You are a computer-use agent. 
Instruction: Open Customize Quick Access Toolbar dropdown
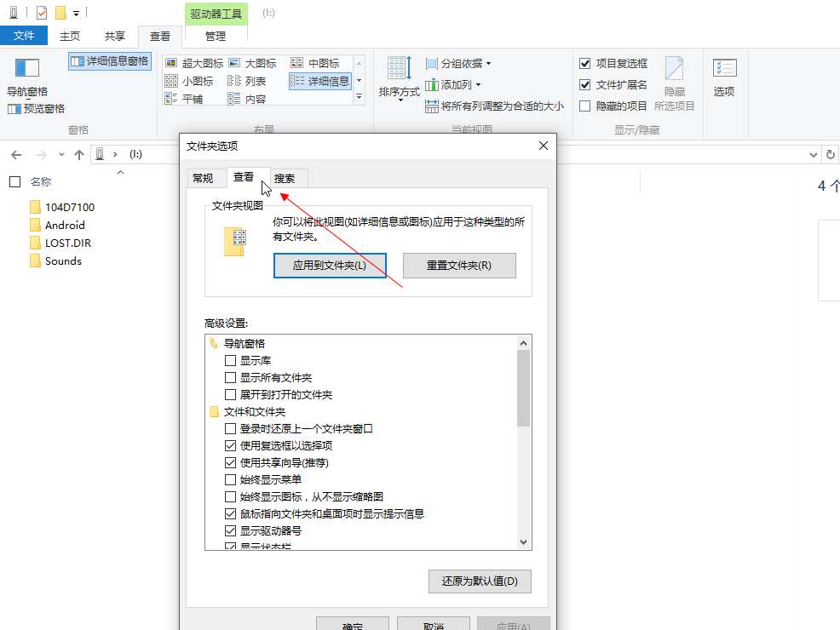(x=76, y=14)
